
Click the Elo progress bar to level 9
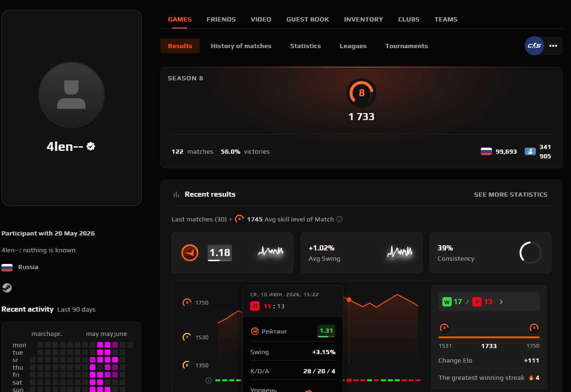489,337
